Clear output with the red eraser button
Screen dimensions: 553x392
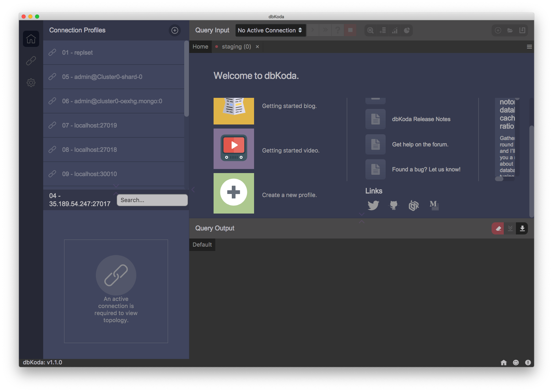pos(498,228)
